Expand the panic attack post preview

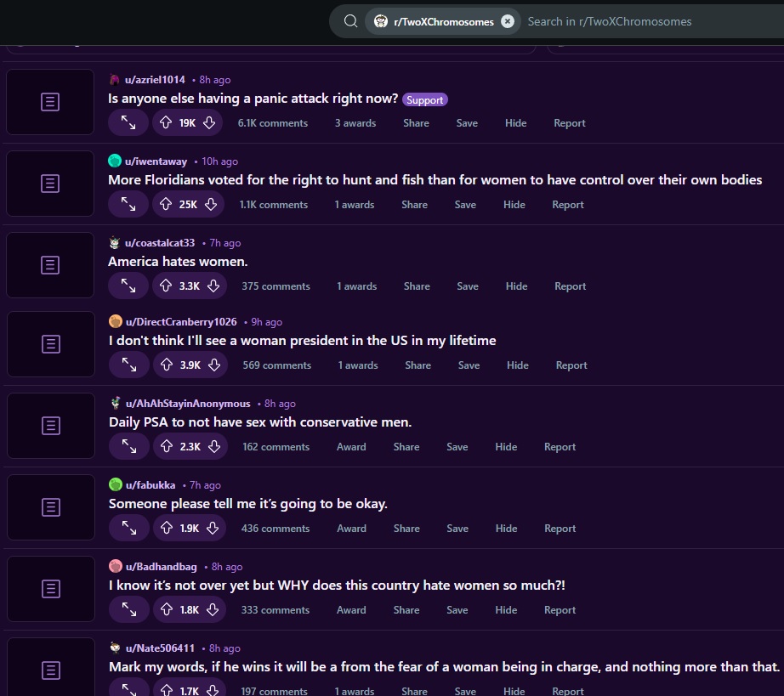coord(128,122)
